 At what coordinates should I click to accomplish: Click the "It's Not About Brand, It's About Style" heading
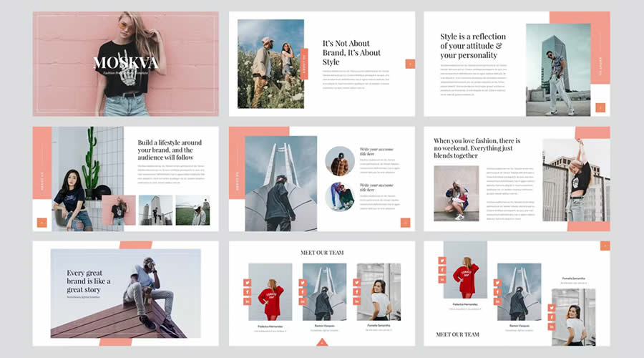tap(351, 52)
